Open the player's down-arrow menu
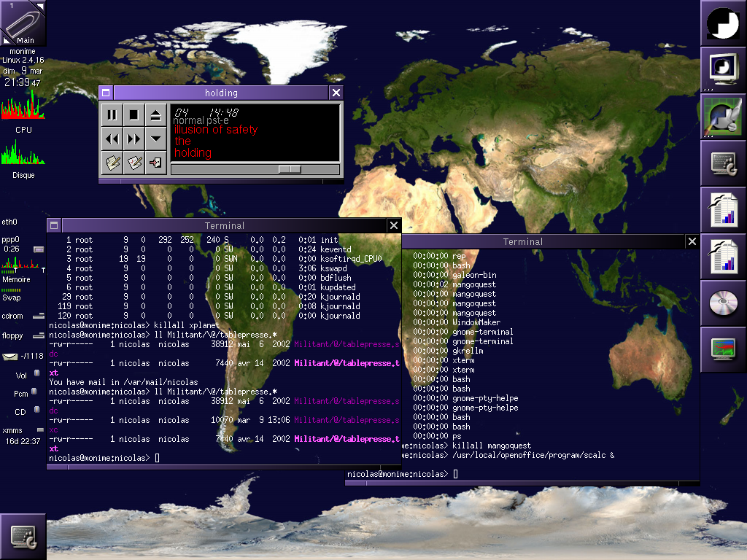747x560 pixels. point(155,139)
